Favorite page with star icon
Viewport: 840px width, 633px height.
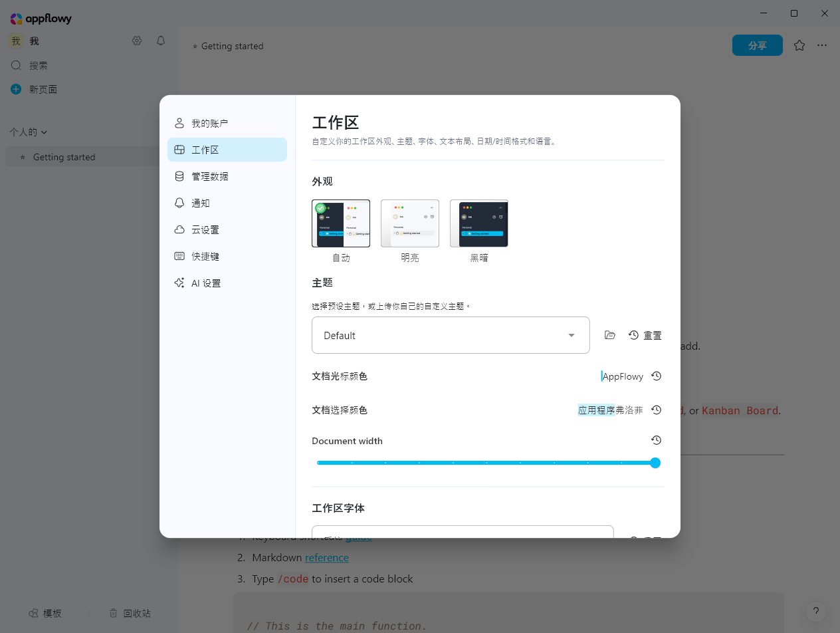click(x=799, y=45)
